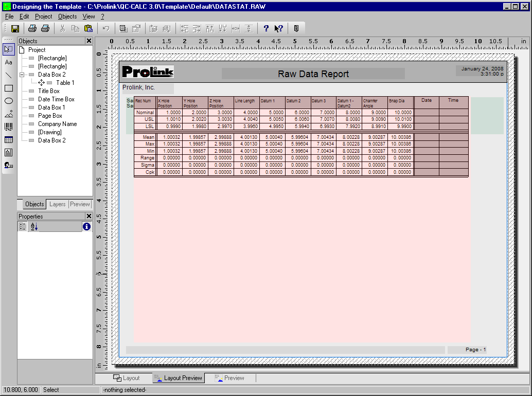The height and width of the screenshot is (396, 532).
Task: Activate context-sensitive help pointer icon
Action: point(279,29)
